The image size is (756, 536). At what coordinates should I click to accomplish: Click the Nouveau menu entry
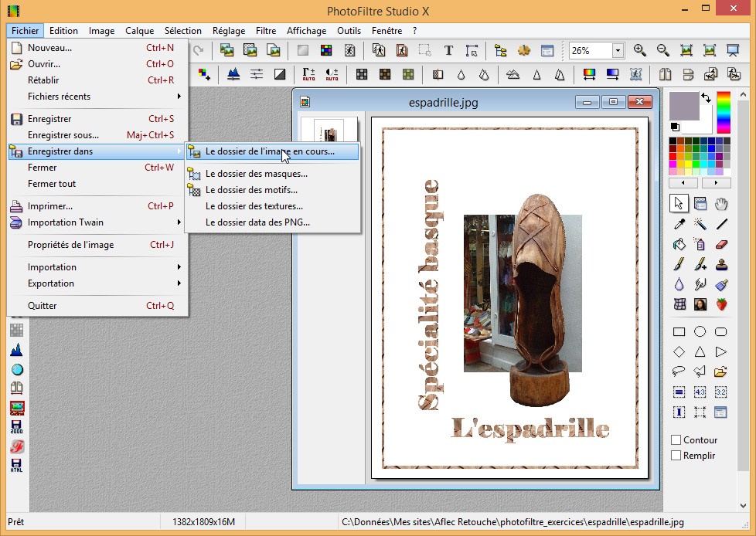(98, 48)
